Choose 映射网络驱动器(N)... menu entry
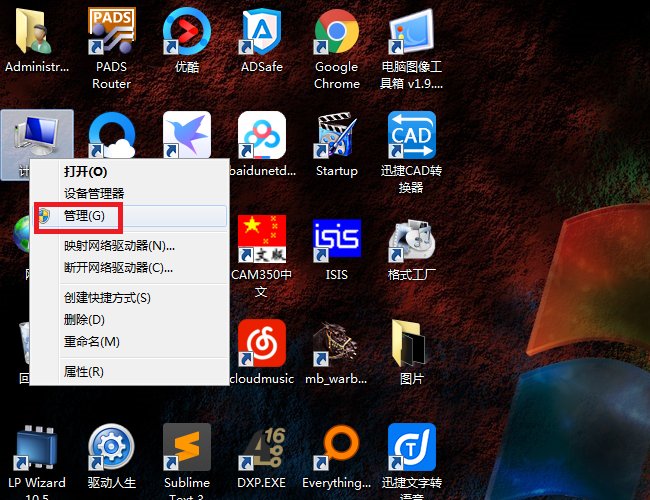The image size is (650, 500). point(130,246)
